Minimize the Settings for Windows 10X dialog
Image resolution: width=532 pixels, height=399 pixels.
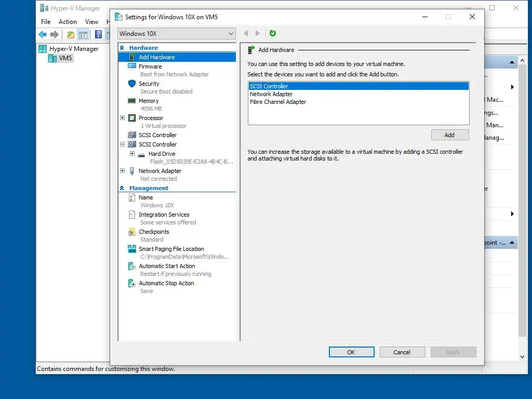425,17
